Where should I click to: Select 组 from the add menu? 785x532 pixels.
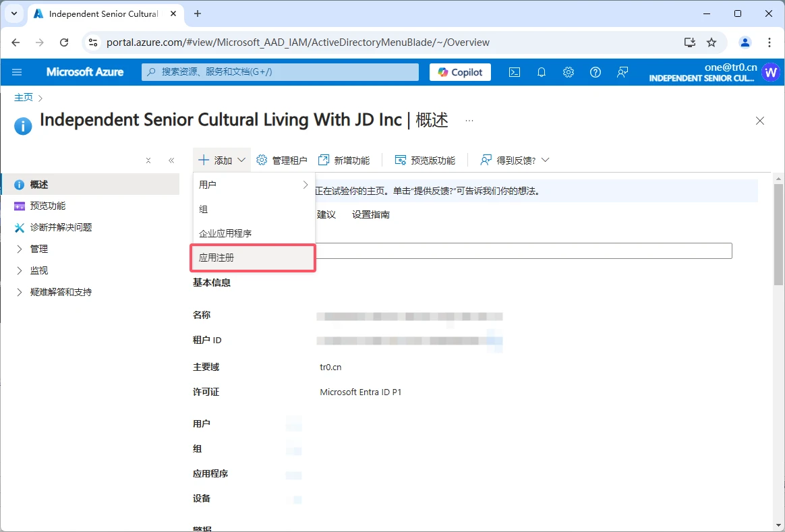pos(254,209)
